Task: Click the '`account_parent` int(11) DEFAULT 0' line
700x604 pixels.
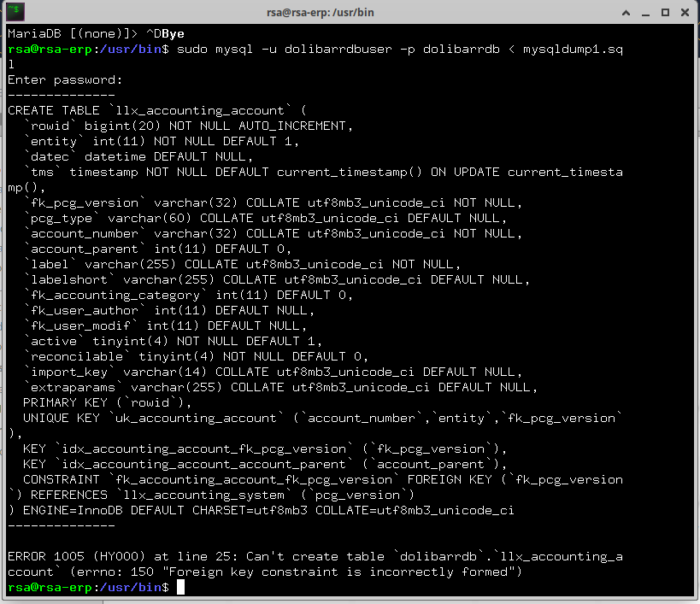Action: pos(157,249)
